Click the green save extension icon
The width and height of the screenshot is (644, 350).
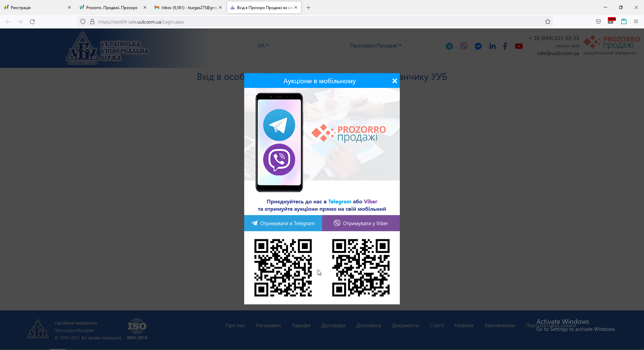pyautogui.click(x=624, y=22)
